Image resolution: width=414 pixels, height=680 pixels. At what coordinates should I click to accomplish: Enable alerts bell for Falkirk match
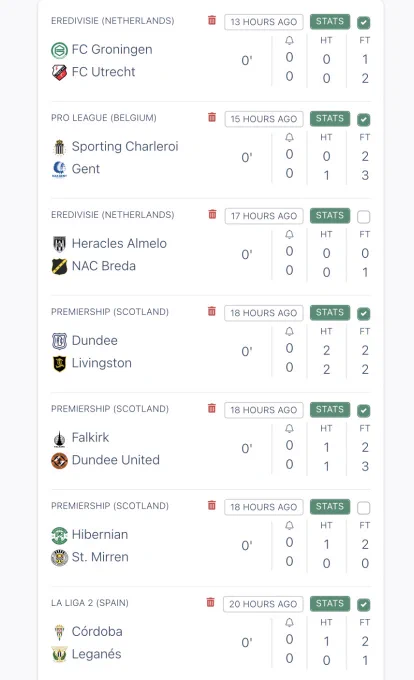(x=289, y=429)
